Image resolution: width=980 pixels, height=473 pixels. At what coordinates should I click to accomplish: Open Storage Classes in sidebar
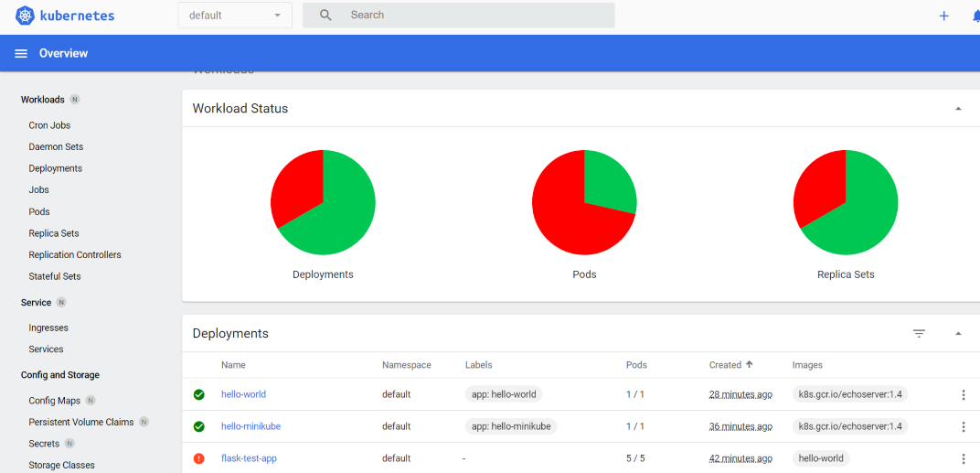[x=62, y=465]
